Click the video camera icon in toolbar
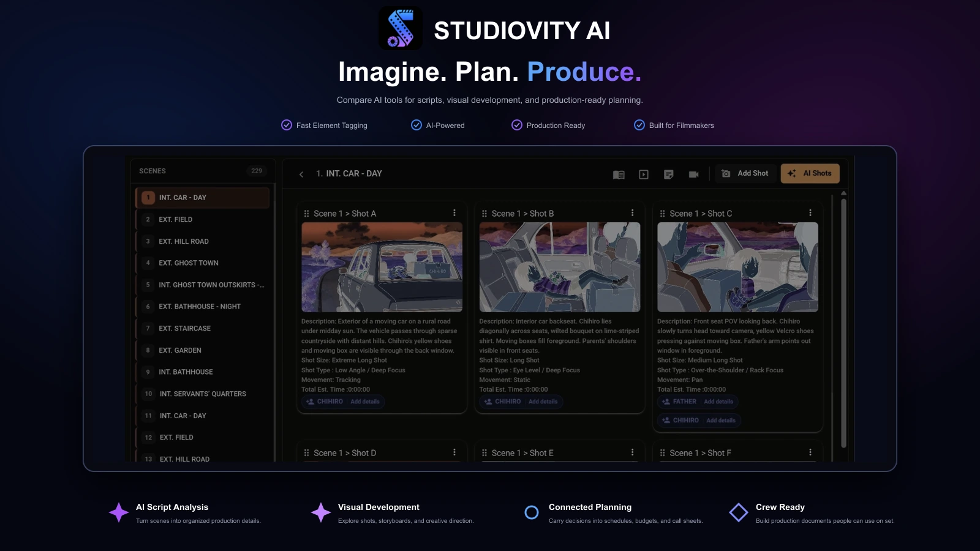Image resolution: width=980 pixels, height=551 pixels. click(x=693, y=174)
